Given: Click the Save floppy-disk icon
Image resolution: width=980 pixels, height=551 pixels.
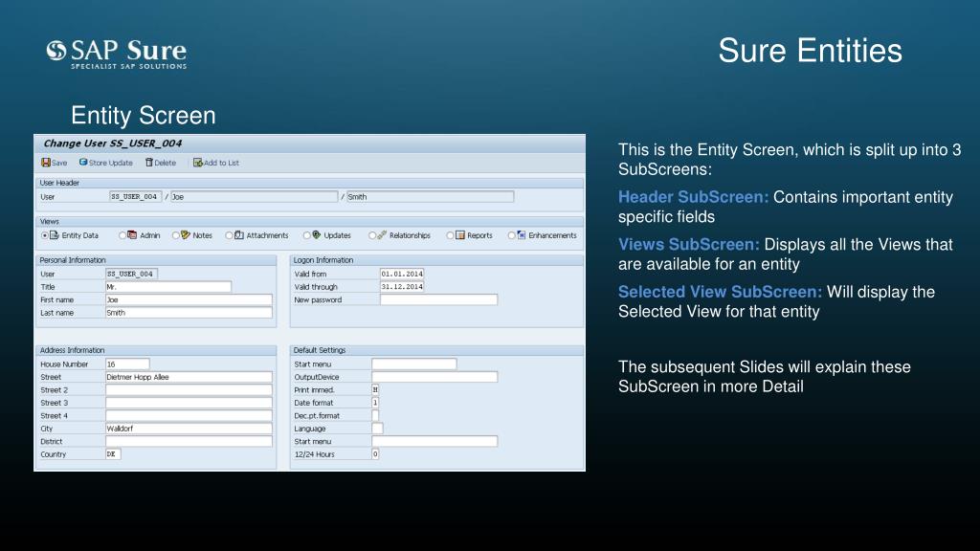Looking at the screenshot, I should click(46, 163).
